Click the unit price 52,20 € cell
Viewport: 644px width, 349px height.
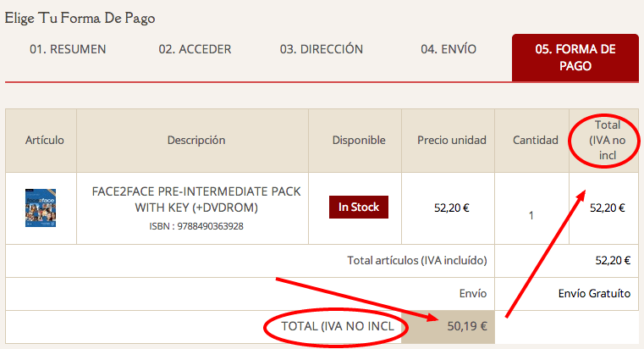point(452,208)
